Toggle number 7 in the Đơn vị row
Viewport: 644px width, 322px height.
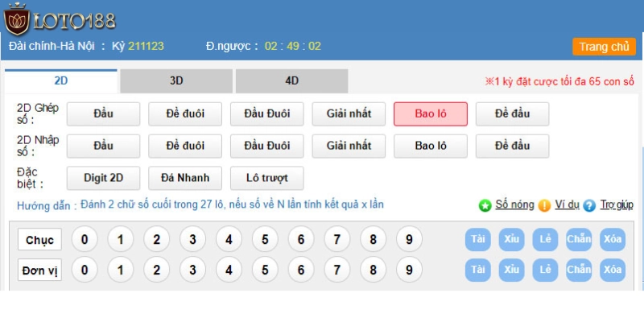tap(337, 270)
